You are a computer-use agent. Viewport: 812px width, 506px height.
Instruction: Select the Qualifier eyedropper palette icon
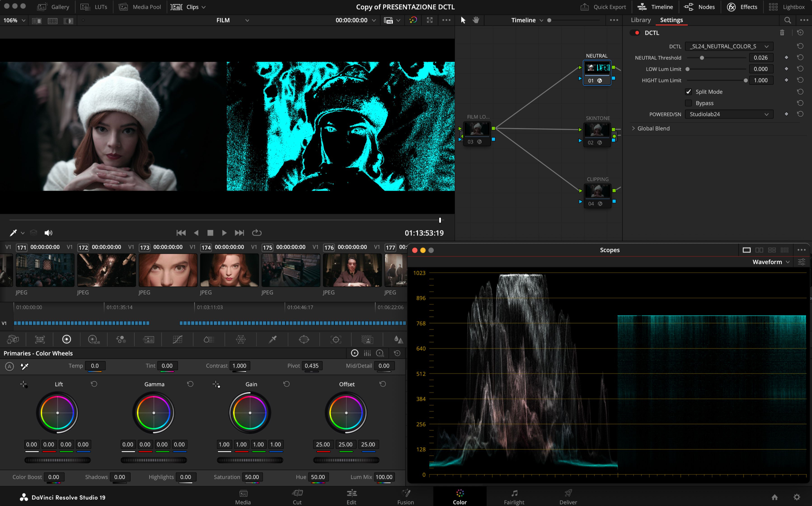272,339
